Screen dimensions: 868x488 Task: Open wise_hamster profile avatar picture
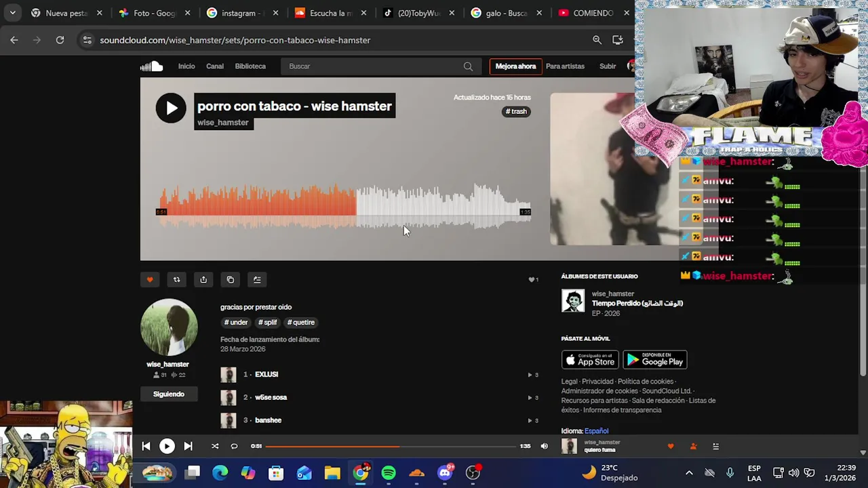169,327
